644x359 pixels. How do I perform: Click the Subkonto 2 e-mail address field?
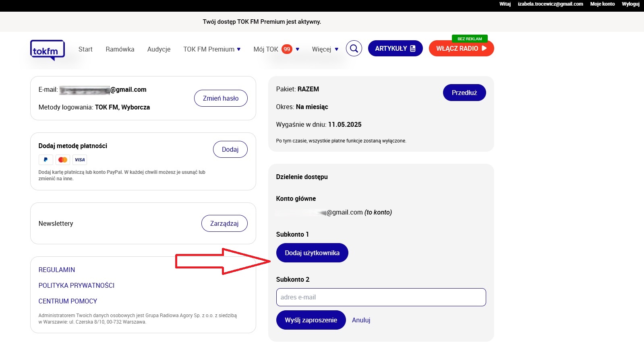point(381,297)
